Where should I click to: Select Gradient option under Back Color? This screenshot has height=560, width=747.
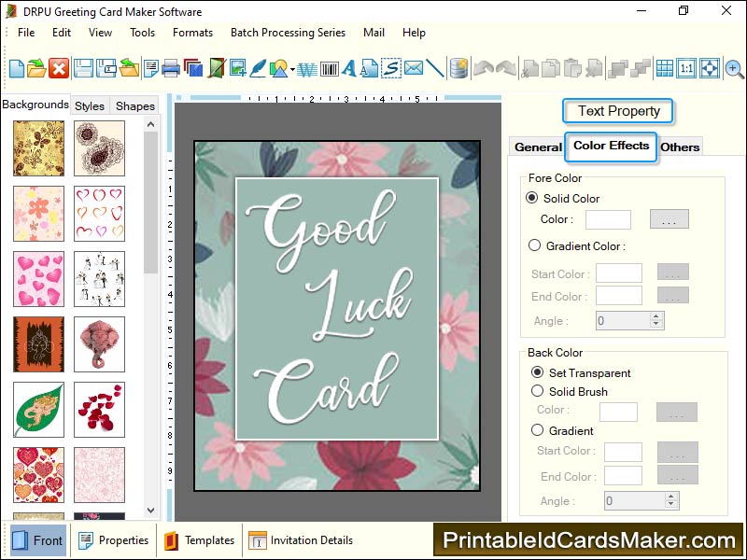click(x=537, y=430)
